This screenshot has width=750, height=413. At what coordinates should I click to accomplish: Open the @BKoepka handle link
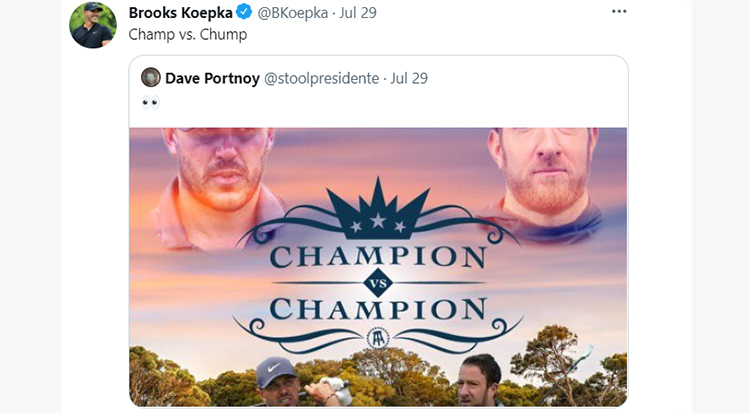(x=293, y=12)
